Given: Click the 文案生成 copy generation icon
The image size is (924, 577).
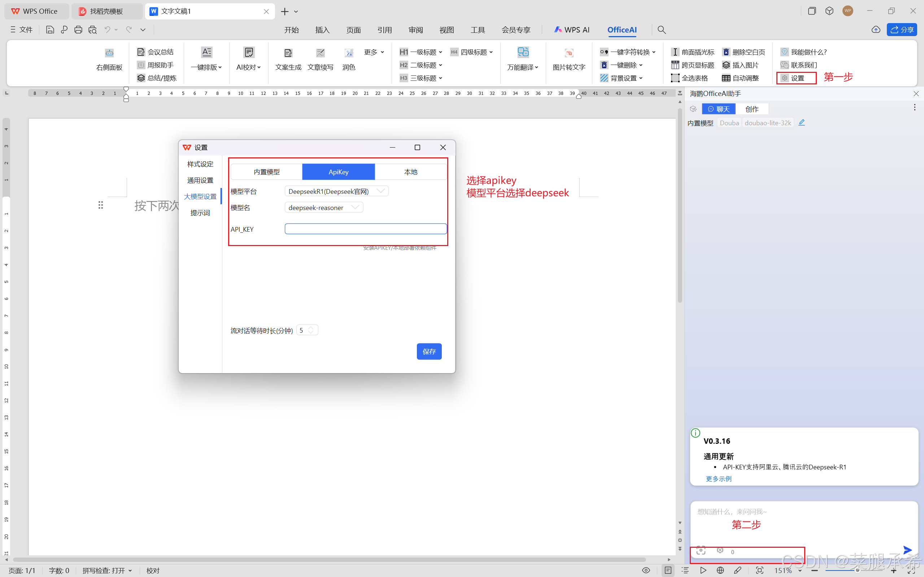Looking at the screenshot, I should tap(288, 53).
